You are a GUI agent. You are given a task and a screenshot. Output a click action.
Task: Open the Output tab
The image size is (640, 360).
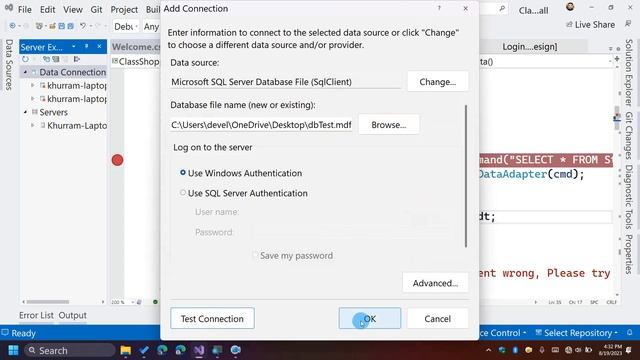pos(72,315)
